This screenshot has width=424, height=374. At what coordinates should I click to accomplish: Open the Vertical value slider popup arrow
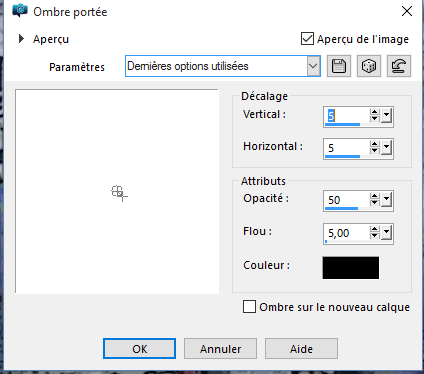[x=386, y=116]
